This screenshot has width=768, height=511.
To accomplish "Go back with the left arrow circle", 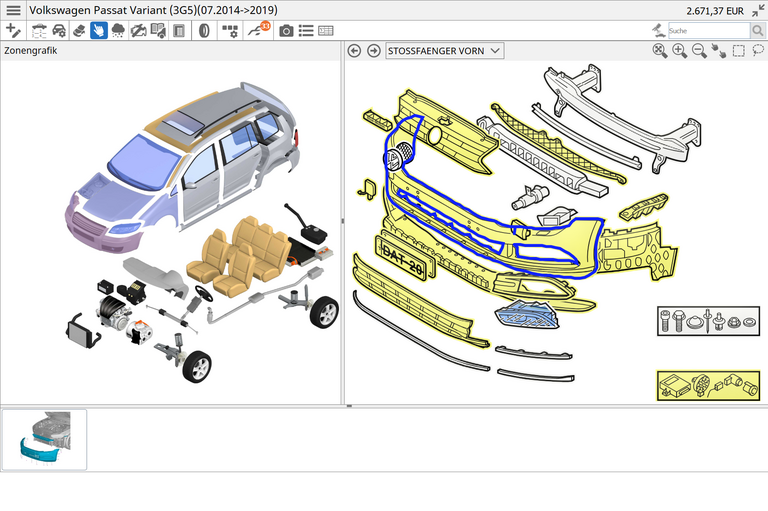I will coord(354,51).
